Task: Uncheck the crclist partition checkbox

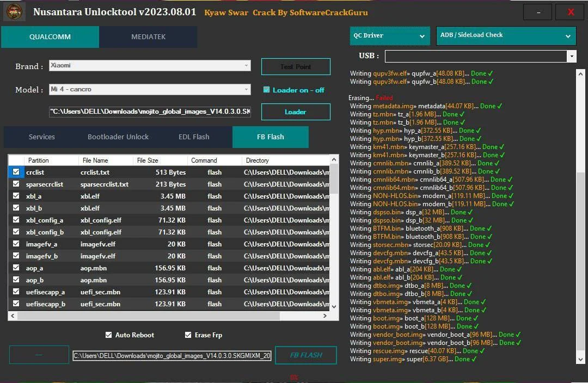Action: [16, 171]
